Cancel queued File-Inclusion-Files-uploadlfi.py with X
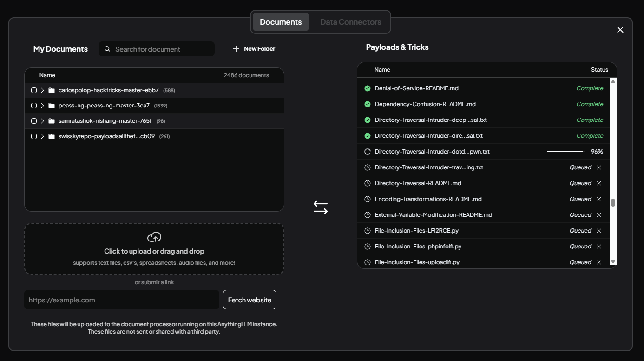This screenshot has height=361, width=644. click(599, 262)
